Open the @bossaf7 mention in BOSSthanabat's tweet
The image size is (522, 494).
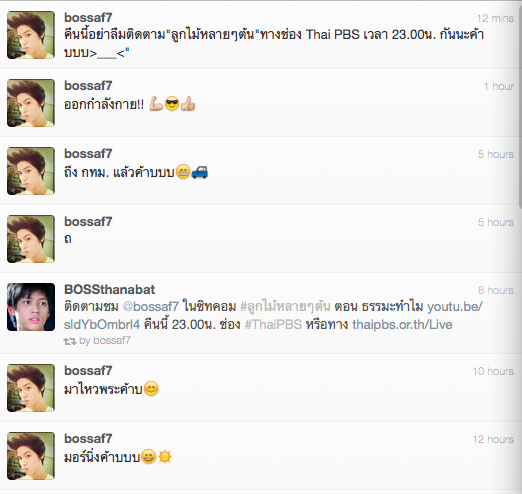151,306
